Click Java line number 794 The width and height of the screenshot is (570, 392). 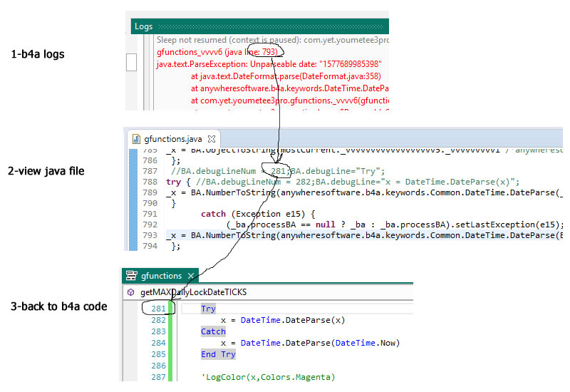150,246
